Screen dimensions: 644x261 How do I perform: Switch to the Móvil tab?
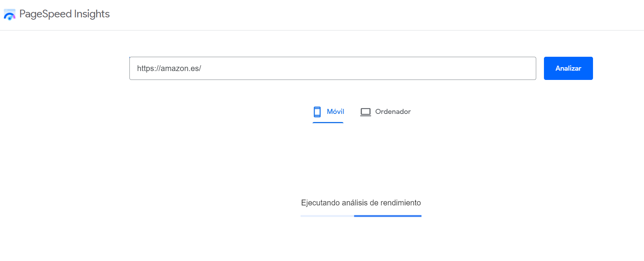click(328, 112)
